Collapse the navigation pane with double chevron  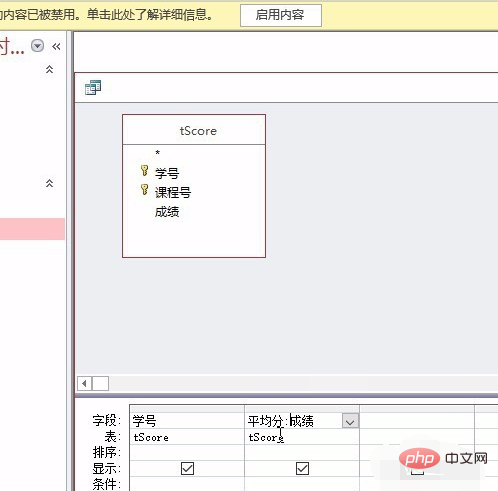pyautogui.click(x=56, y=46)
